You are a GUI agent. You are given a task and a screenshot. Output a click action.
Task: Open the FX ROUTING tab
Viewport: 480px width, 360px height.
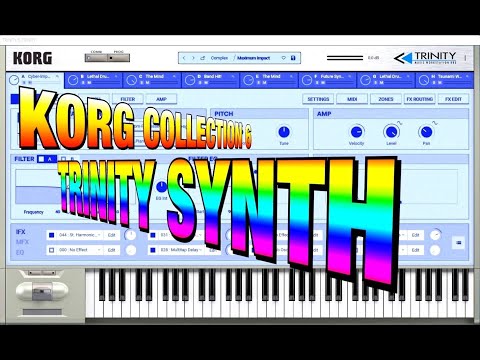coord(420,99)
